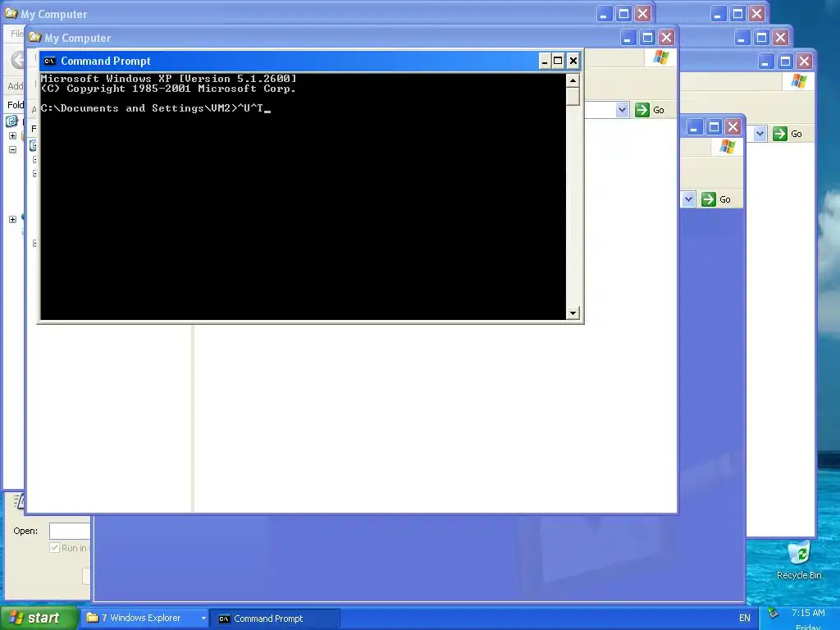Open the File menu in rearmost My Computer

coord(16,34)
